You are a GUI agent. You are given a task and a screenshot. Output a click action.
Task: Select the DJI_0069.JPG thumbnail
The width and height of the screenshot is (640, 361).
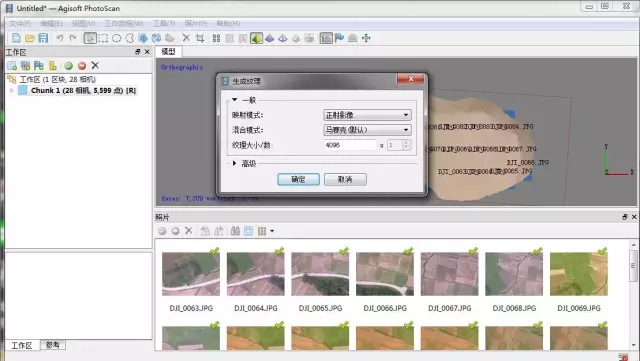579,274
